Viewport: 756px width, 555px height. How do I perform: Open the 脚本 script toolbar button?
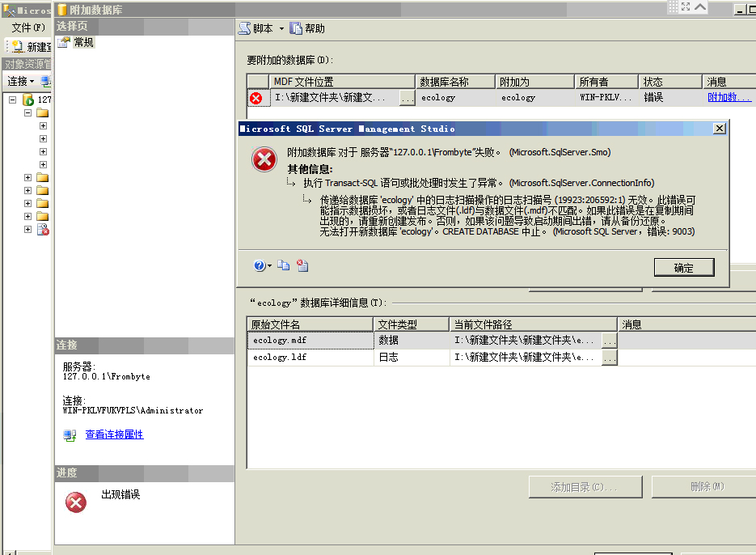click(256, 28)
